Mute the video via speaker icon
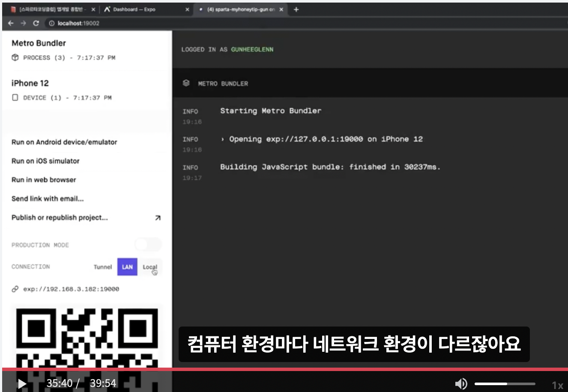 pyautogui.click(x=461, y=383)
